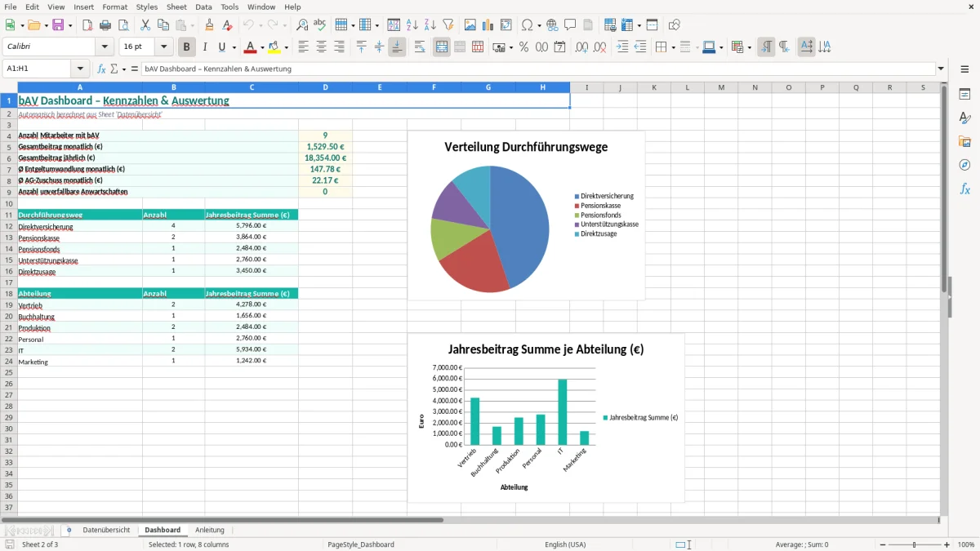
Task: Run the spelling check icon
Action: [x=320, y=25]
